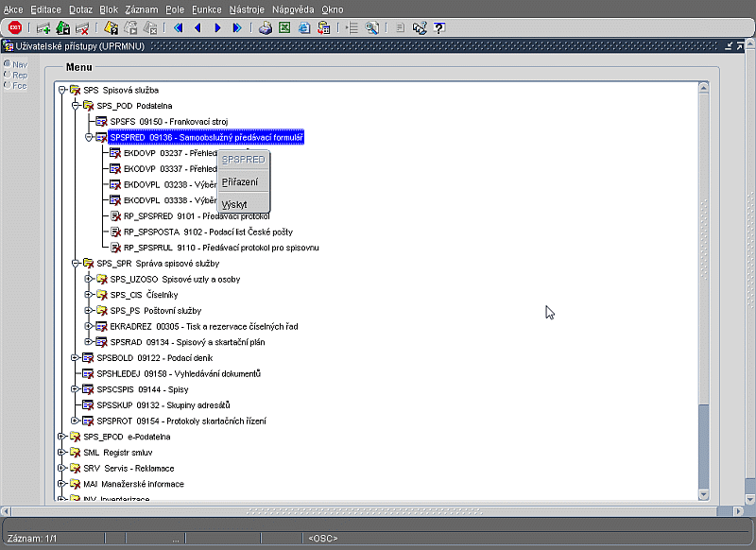Viewport: 756px width, 550px height.
Task: Click the horizontal scrollbar right arrow
Action: pos(738,511)
